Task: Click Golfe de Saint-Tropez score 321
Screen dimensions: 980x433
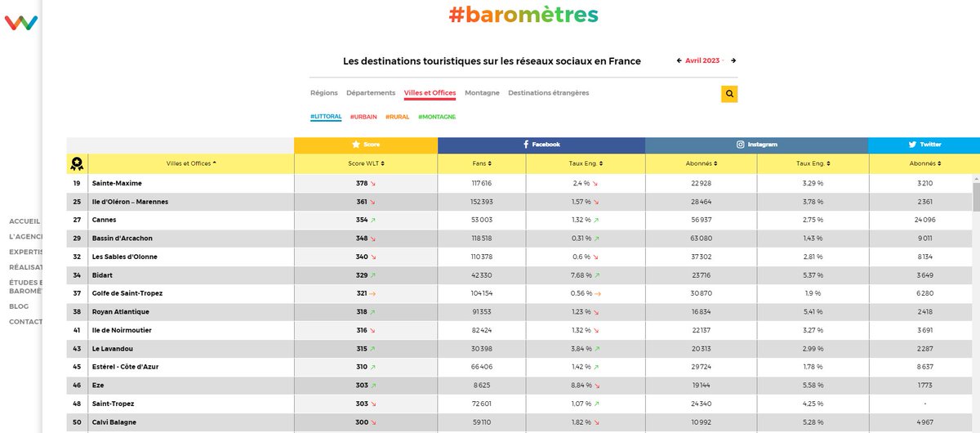Action: [362, 293]
